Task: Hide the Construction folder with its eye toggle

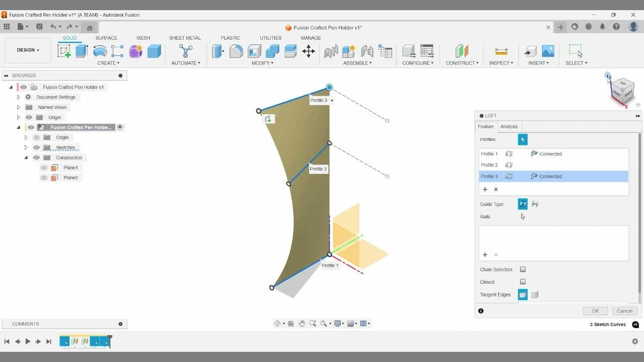Action: click(36, 157)
